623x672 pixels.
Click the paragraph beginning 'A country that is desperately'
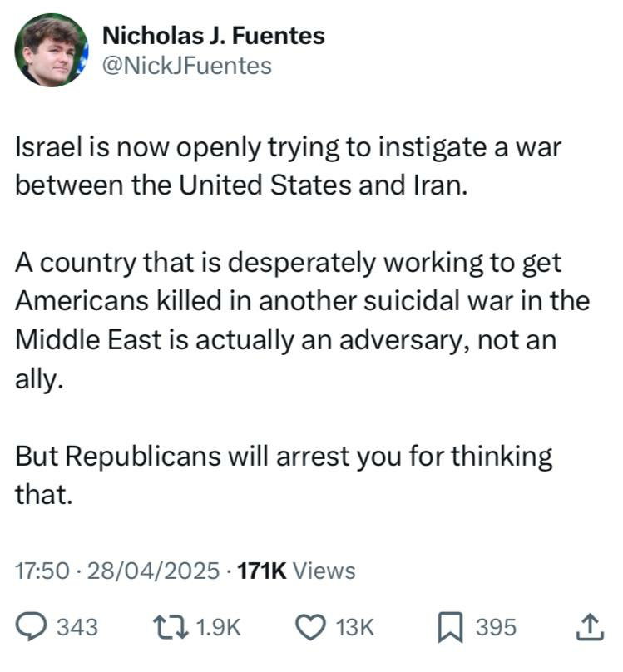pyautogui.click(x=303, y=320)
